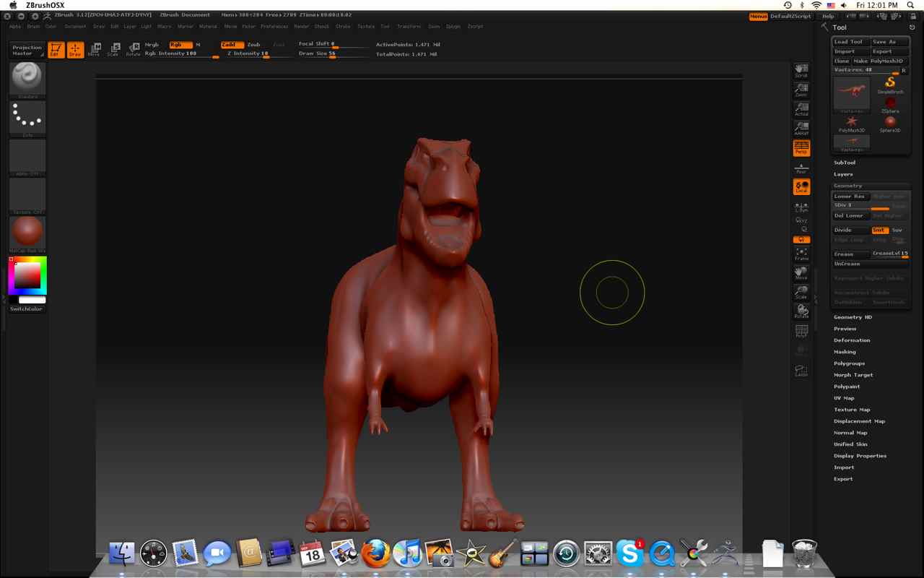Select the Scale mode in top toolbar
The image size is (924, 578).
click(x=113, y=50)
